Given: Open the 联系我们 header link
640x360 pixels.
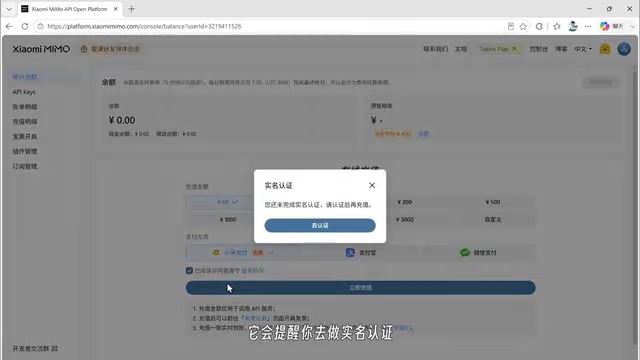Looking at the screenshot, I should (x=436, y=49).
